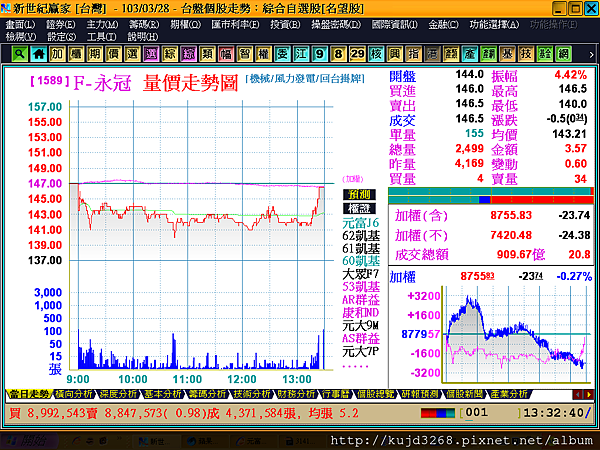This screenshot has height=450, width=600.
Task: Open the 主力(M) menu
Action: pos(102,25)
